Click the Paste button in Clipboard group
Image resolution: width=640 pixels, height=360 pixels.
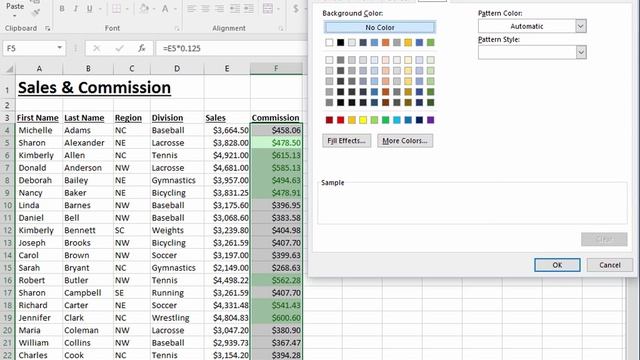(15, 9)
